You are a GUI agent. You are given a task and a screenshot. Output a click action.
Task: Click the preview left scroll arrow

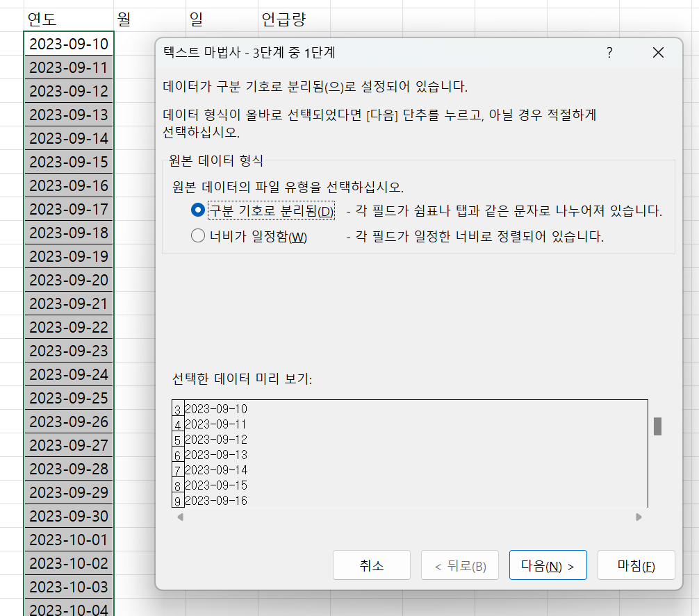click(180, 517)
